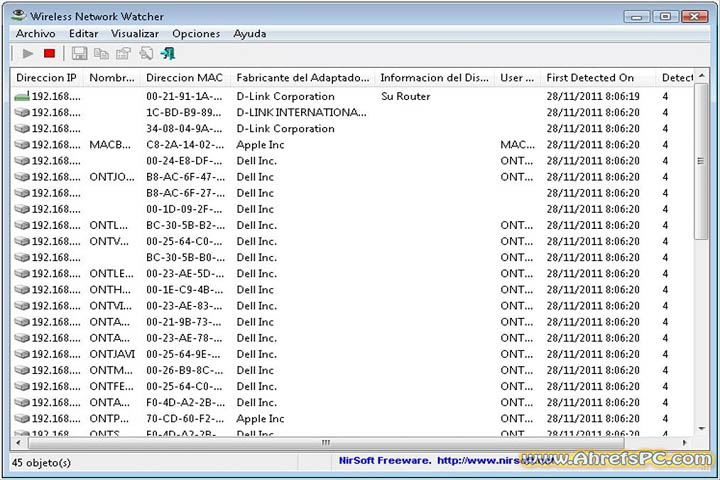720x480 pixels.
Task: Click '45 objeto(s)' status bar text
Action: (41, 463)
